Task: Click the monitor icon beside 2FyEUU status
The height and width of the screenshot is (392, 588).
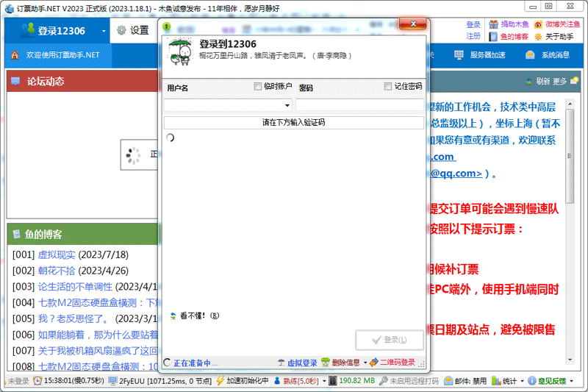Action: pos(112,381)
